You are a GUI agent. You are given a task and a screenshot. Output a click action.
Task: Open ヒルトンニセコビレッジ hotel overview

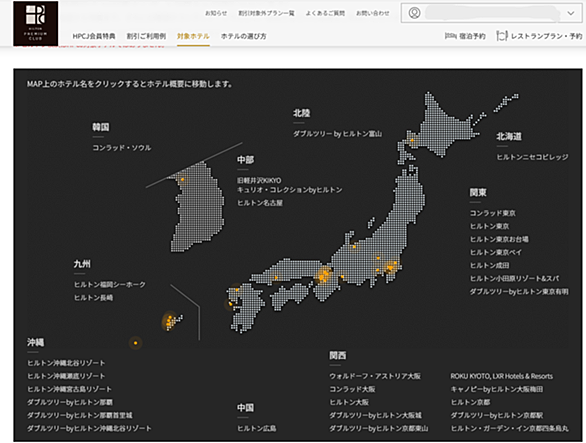[x=532, y=157]
